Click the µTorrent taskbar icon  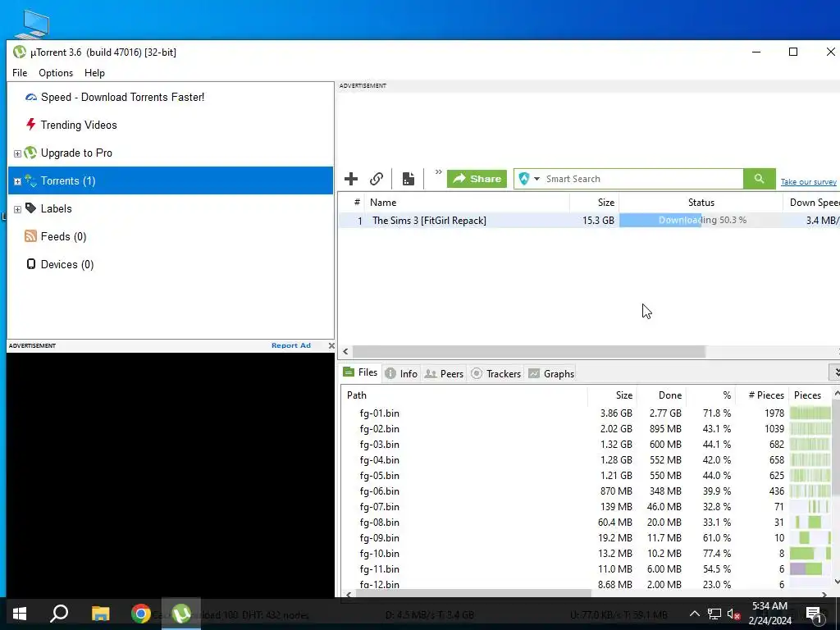tap(181, 614)
